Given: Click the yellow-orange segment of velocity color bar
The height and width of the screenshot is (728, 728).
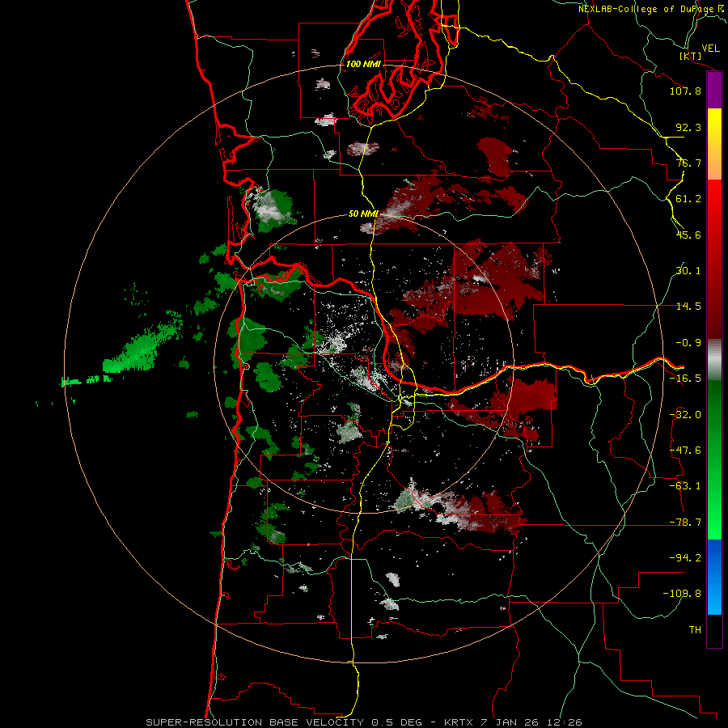Looking at the screenshot, I should click(x=714, y=144).
